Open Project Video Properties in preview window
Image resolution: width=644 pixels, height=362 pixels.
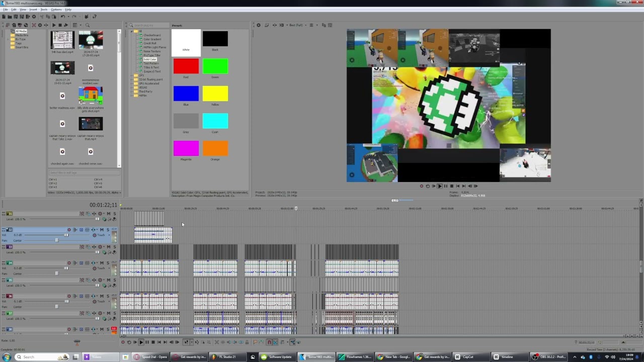pos(259,25)
